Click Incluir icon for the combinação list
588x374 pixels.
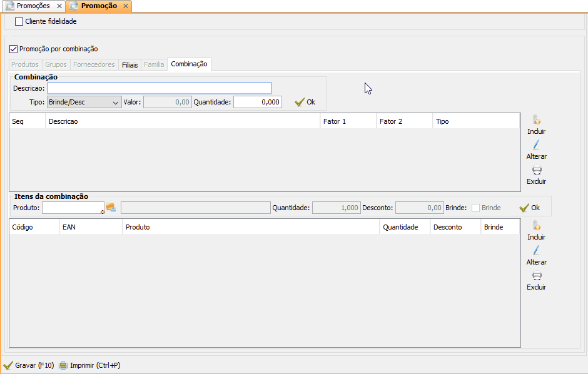click(536, 120)
